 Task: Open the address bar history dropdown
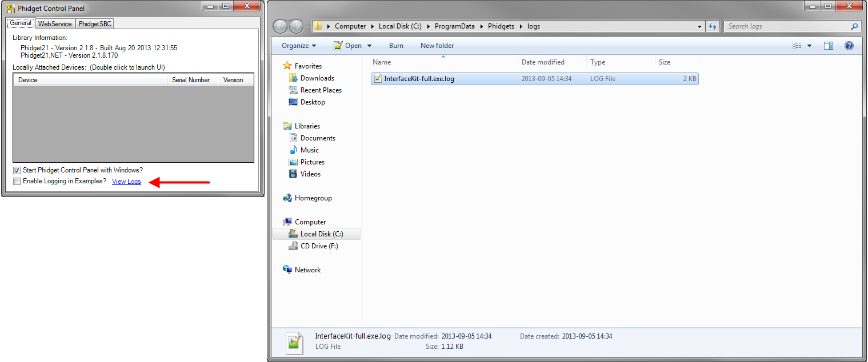700,26
